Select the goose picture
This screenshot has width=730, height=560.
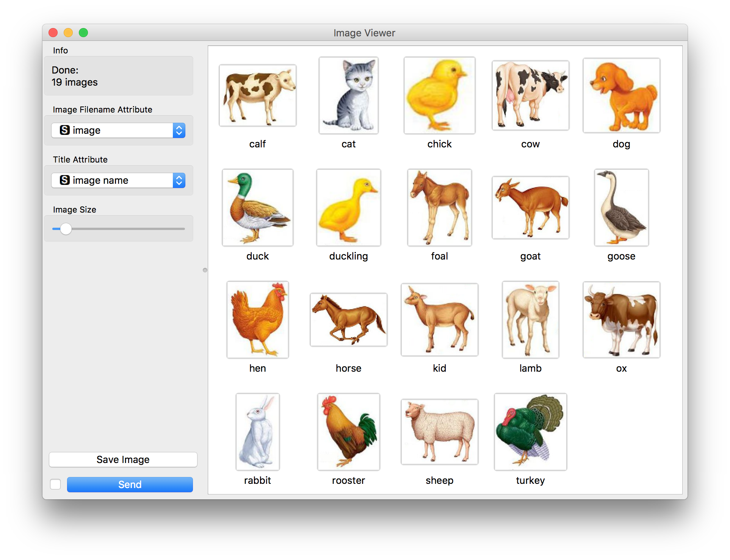[621, 208]
